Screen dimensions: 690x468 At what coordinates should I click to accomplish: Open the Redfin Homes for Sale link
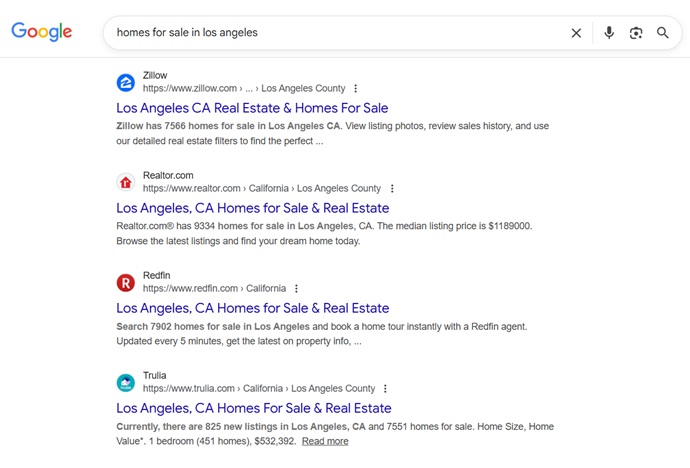click(252, 308)
